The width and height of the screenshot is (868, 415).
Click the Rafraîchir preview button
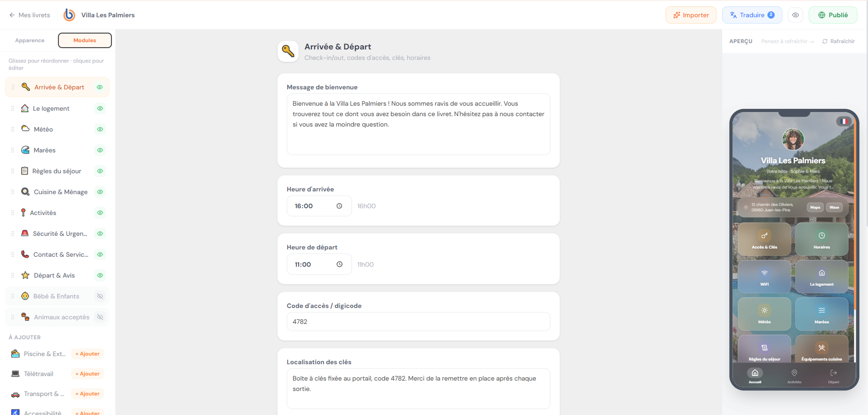(839, 41)
